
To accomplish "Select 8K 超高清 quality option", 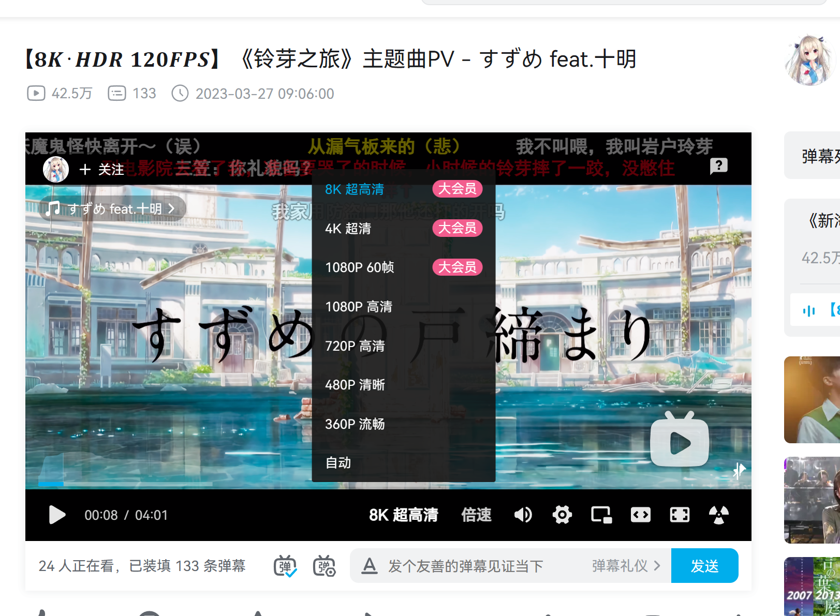I will click(404, 189).
